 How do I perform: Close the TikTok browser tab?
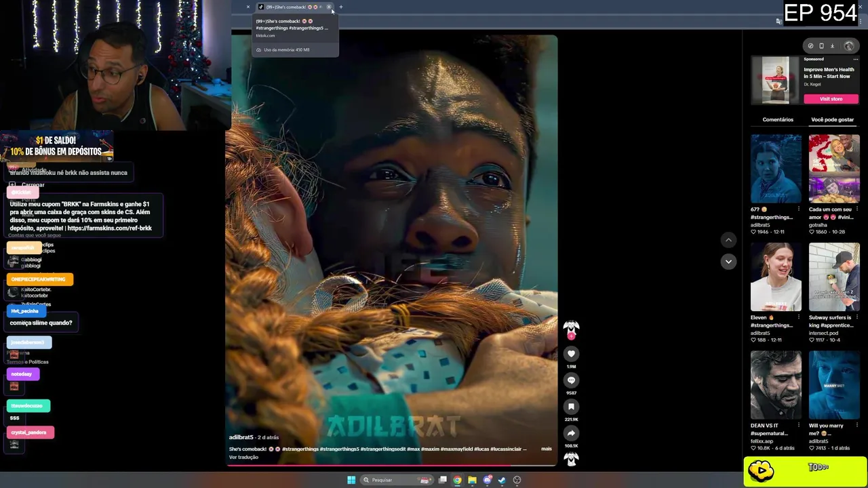click(x=329, y=7)
